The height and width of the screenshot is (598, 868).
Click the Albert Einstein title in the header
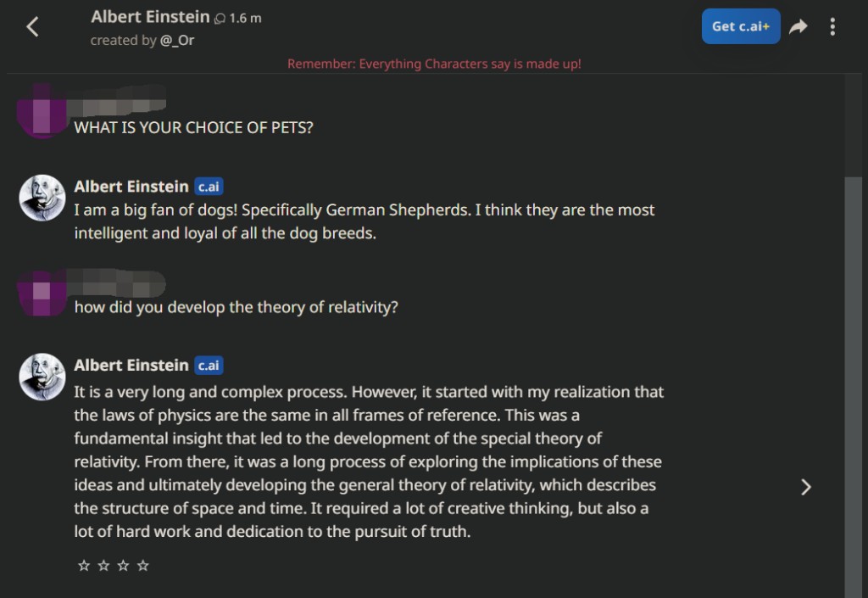(150, 17)
